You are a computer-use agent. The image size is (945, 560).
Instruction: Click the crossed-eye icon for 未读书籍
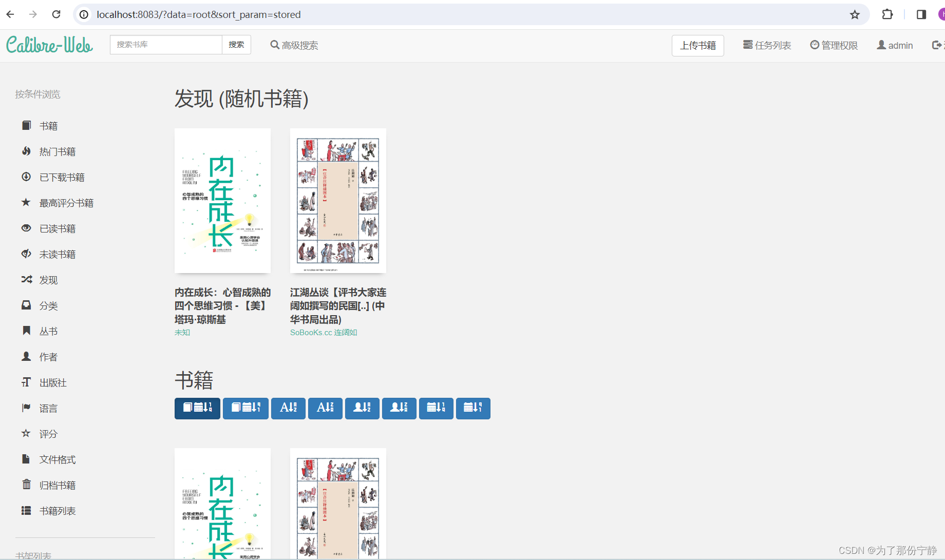[26, 254]
